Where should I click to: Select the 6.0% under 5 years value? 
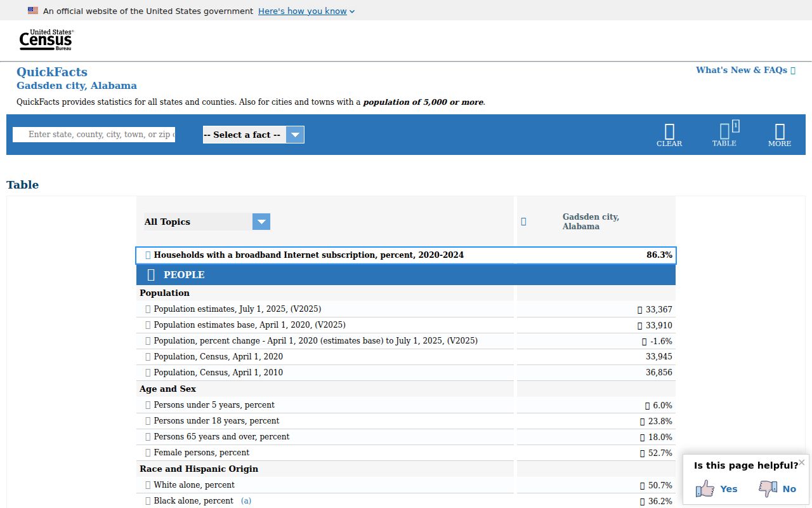(662, 406)
